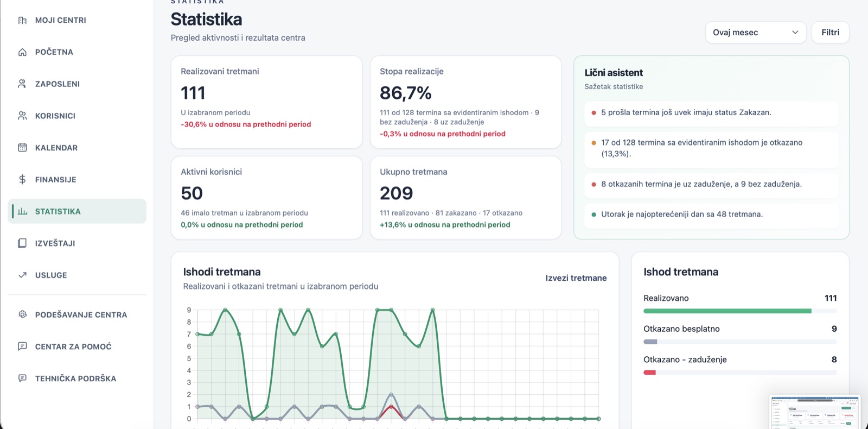Click the Kalendar calendar icon
This screenshot has height=429, width=868.
click(x=22, y=148)
